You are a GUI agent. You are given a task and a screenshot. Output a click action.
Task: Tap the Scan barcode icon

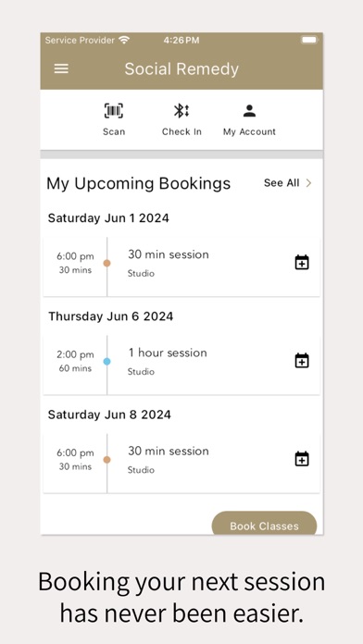(x=114, y=111)
